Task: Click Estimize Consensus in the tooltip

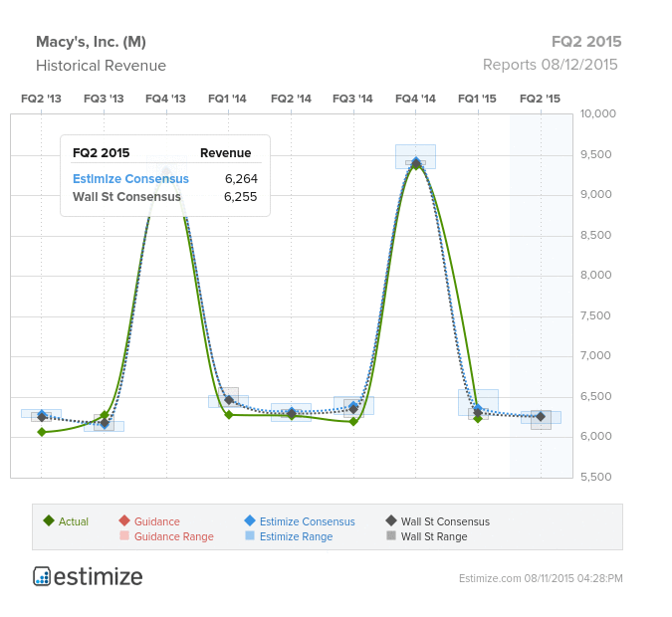Action: coord(130,179)
